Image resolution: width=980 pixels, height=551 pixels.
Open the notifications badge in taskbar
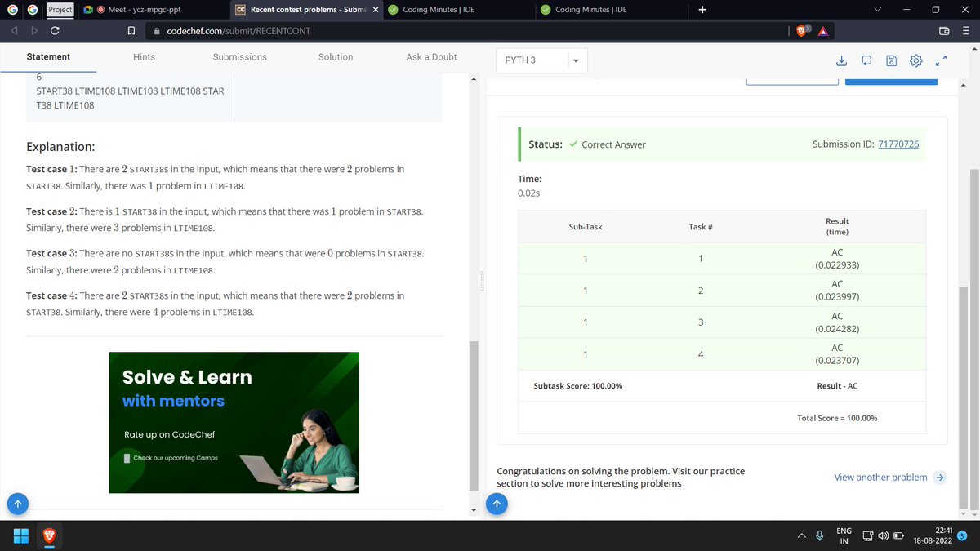point(961,535)
